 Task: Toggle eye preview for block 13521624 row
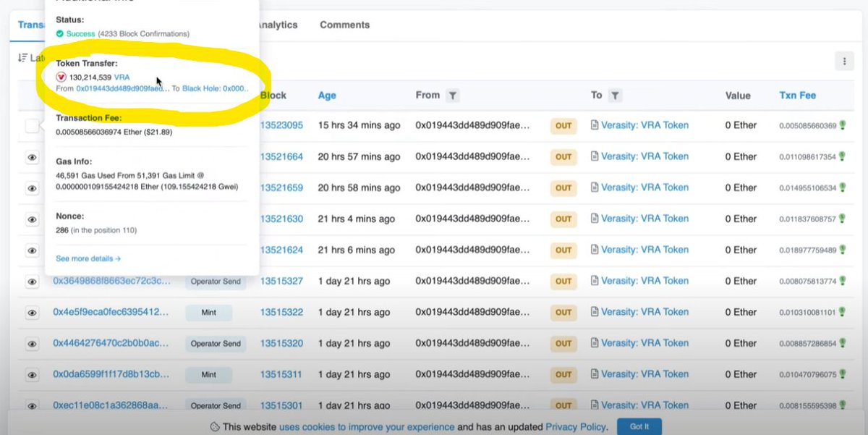32,250
